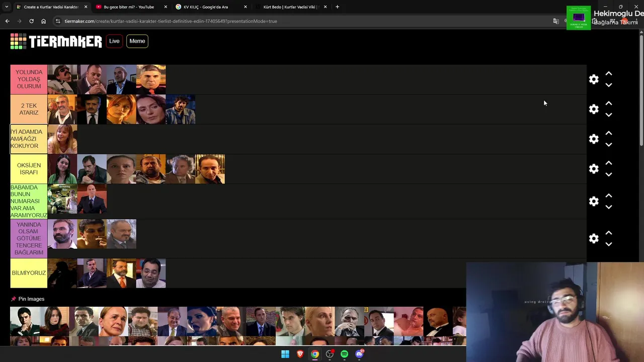Select first thumbnail in YOLUNDA YOLDAŞ OLURUM row
The image size is (644, 362).
62,79
